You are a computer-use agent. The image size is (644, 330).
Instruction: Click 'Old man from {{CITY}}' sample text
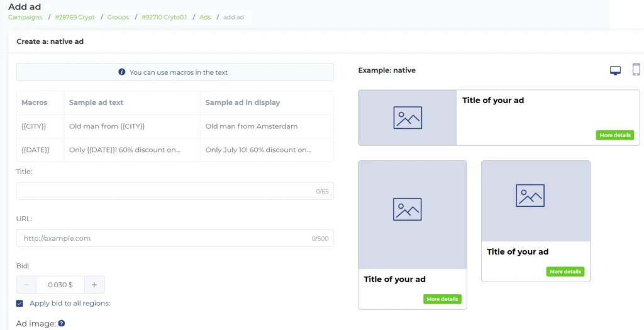pos(107,126)
